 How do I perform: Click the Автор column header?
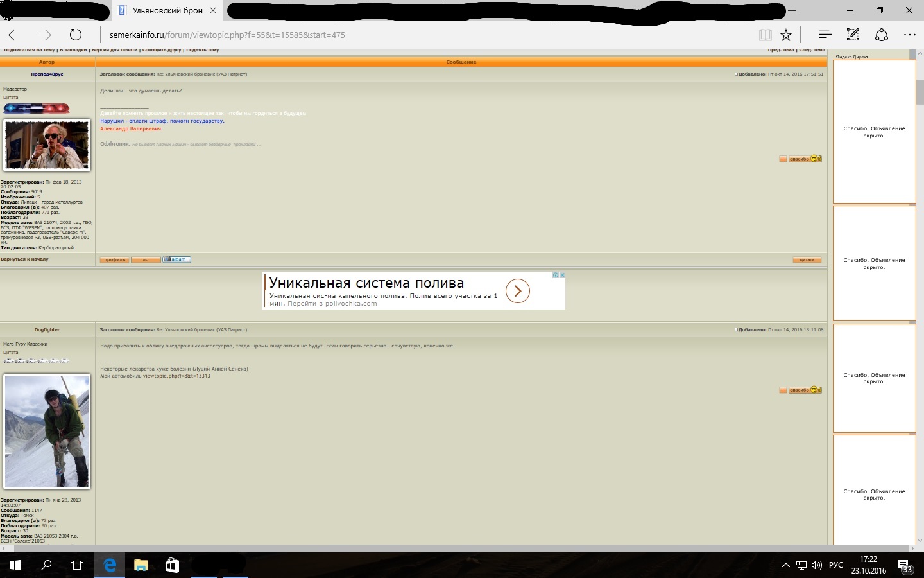(47, 62)
